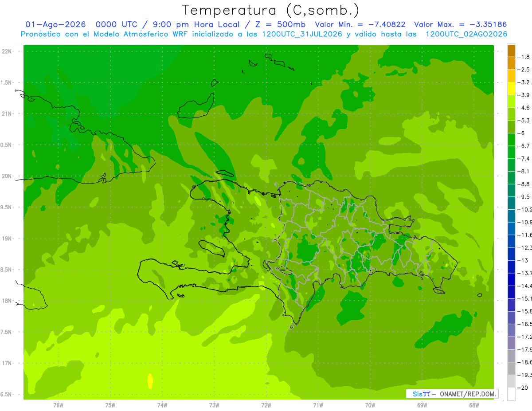Click the "Valor Max. = -3.35186" readout

[460, 24]
